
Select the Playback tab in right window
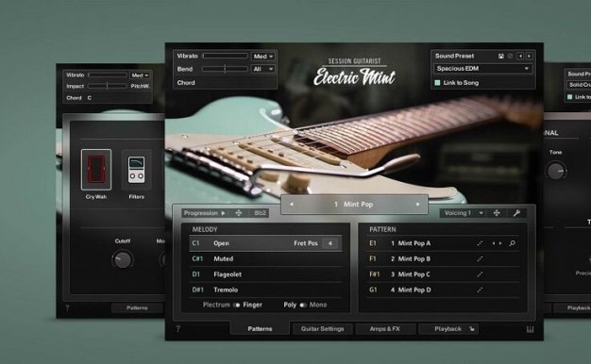572,308
